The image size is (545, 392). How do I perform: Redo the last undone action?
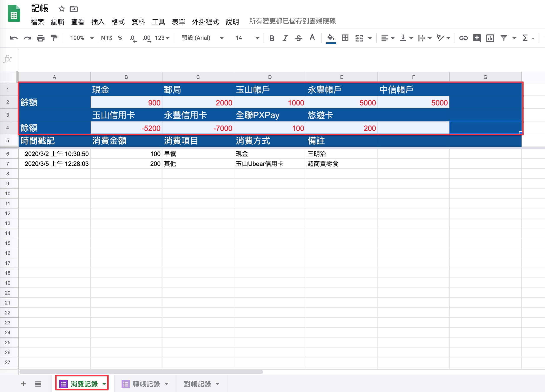[x=27, y=38]
